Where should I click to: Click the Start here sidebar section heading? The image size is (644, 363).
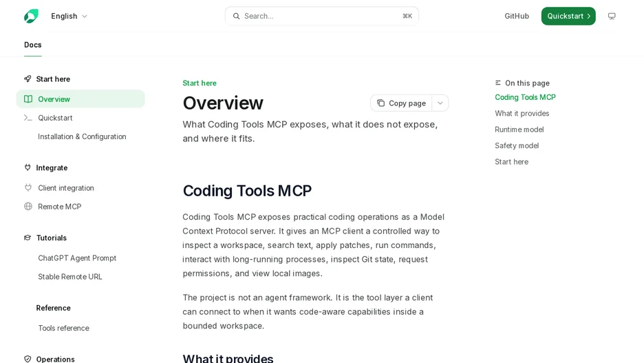53,79
